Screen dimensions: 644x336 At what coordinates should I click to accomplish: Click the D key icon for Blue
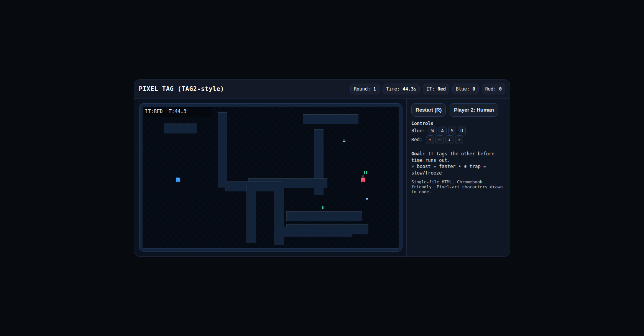(462, 131)
